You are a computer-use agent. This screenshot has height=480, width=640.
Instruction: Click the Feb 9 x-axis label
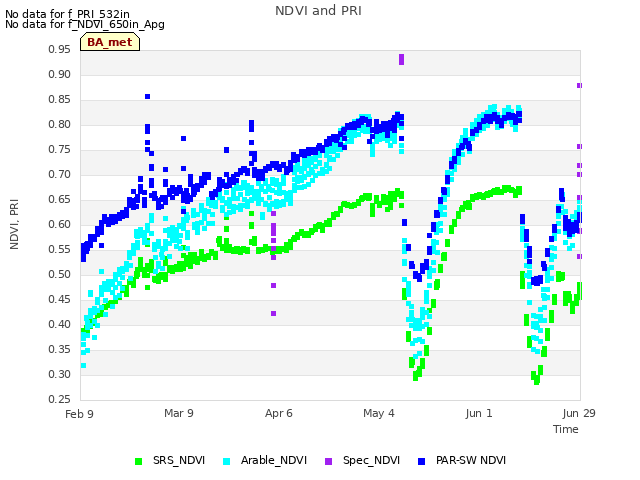(x=79, y=414)
